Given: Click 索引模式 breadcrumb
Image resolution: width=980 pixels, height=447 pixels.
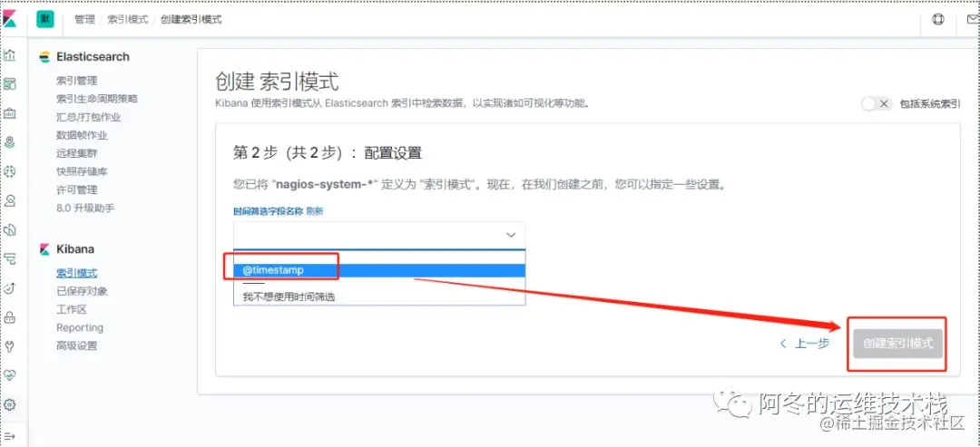Looking at the screenshot, I should pyautogui.click(x=128, y=19).
